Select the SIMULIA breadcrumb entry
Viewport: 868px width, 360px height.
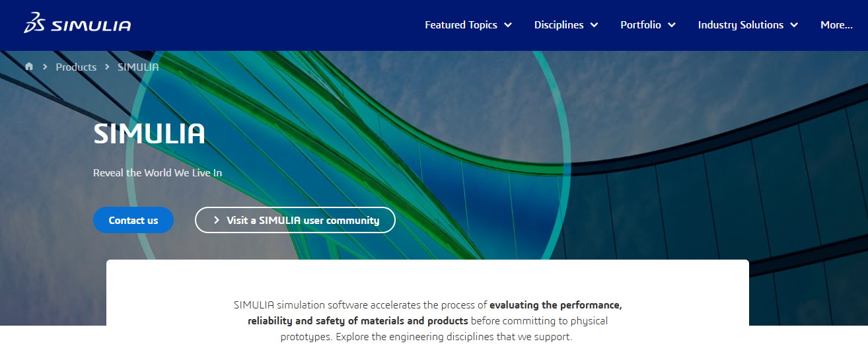(138, 67)
